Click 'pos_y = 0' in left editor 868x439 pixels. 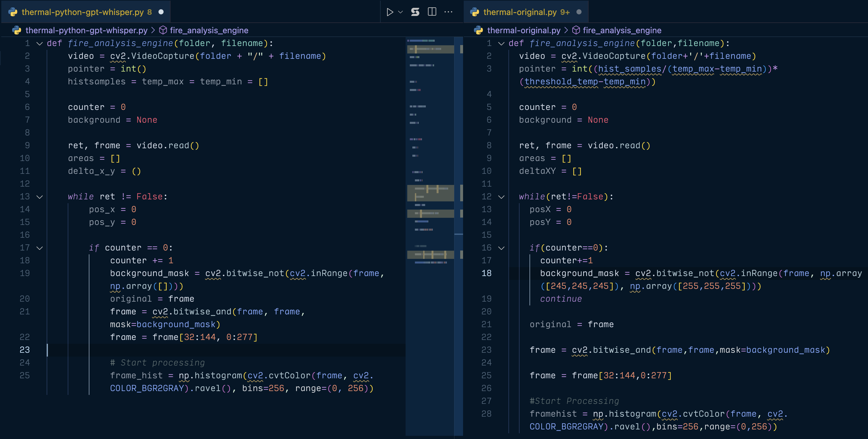click(x=112, y=222)
